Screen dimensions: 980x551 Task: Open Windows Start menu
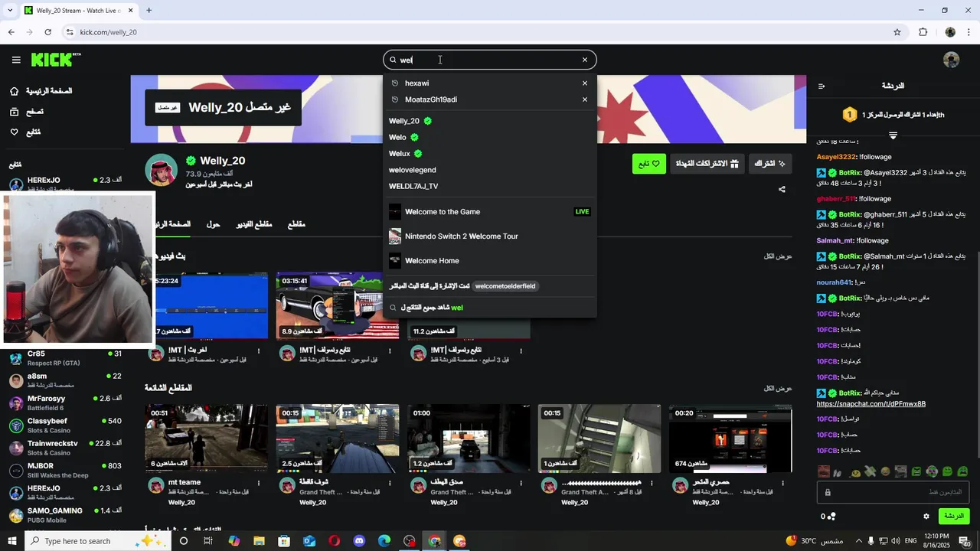(12, 541)
